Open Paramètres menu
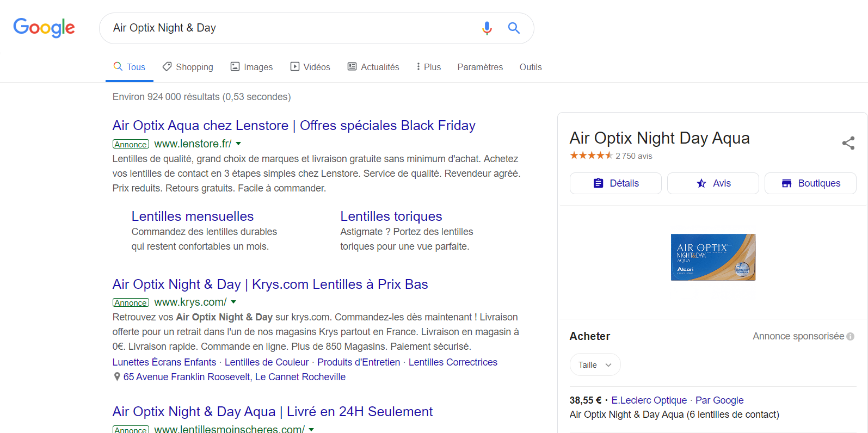The image size is (868, 433). click(480, 67)
